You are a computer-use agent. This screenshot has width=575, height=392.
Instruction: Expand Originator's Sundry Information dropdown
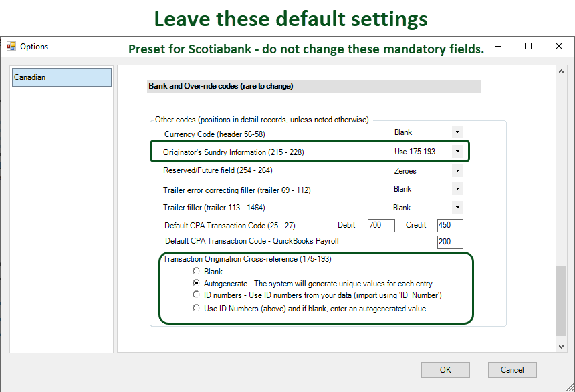pyautogui.click(x=457, y=152)
